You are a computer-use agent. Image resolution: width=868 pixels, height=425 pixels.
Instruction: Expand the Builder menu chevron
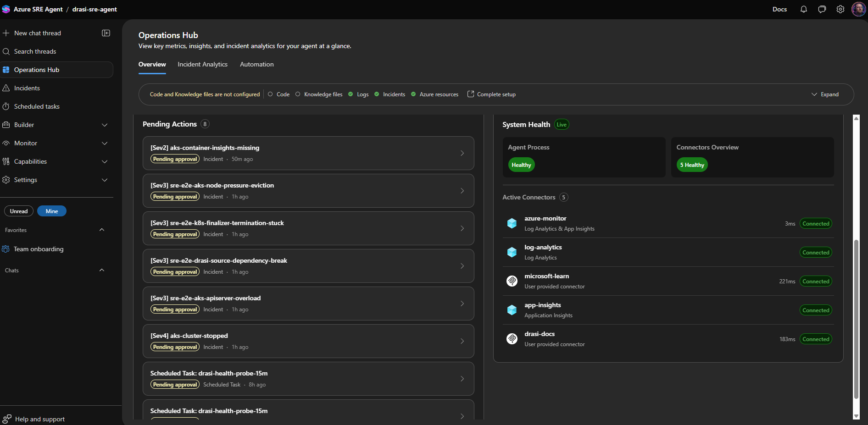(x=105, y=125)
